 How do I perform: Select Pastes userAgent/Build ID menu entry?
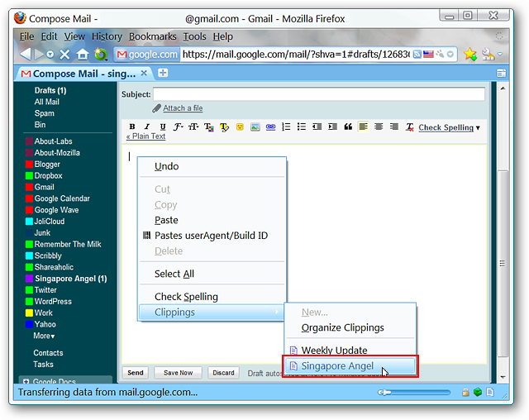tap(212, 236)
